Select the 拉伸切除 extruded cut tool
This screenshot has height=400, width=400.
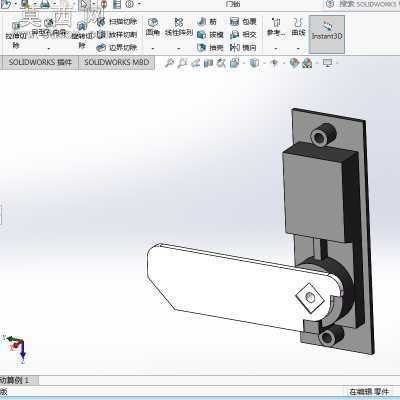[15, 36]
